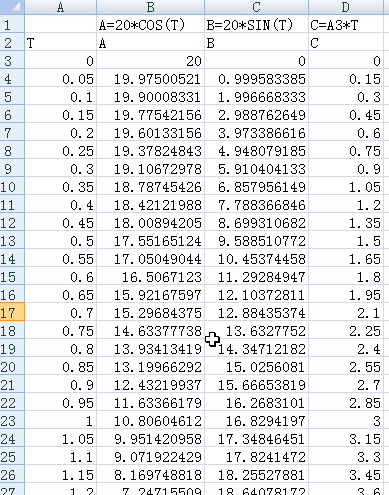
Task: Select row 1 header
Action: pyautogui.click(x=12, y=24)
